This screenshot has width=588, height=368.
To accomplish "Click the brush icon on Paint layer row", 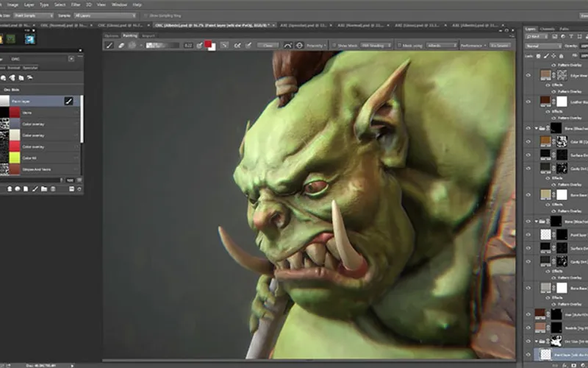I will pos(68,101).
